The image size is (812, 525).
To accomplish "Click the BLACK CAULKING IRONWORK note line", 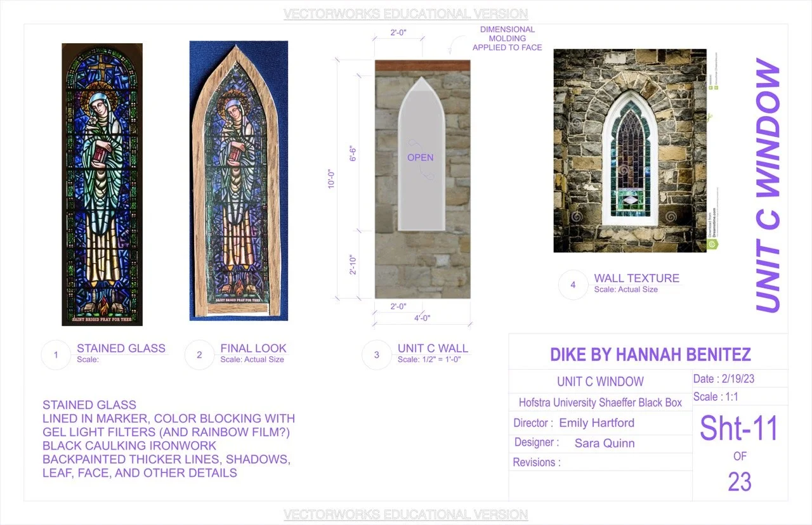I will [129, 446].
